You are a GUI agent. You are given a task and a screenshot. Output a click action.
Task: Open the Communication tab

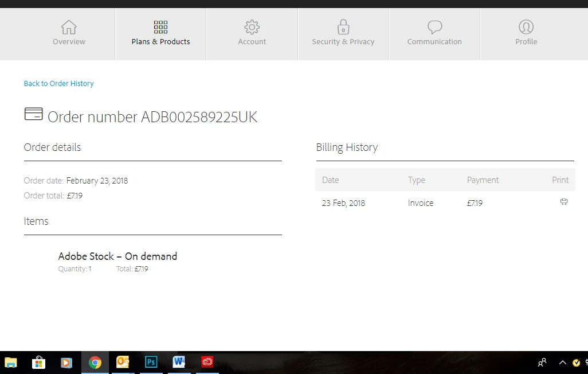(434, 33)
